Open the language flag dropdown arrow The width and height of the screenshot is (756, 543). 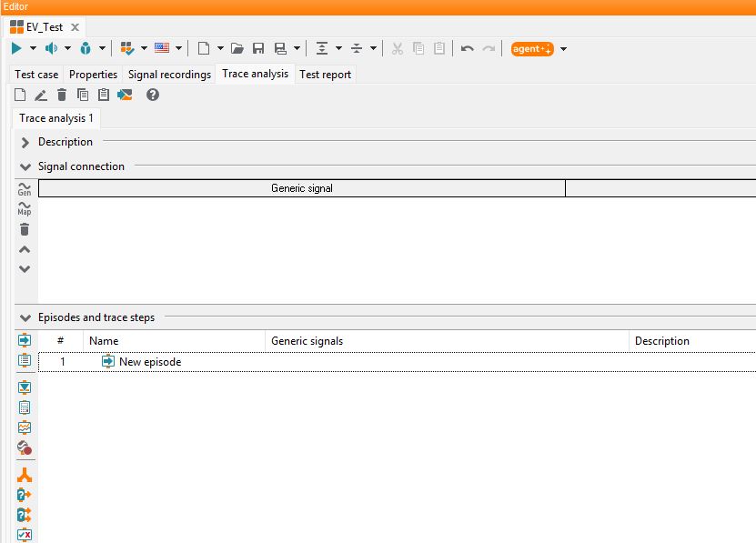pyautogui.click(x=178, y=48)
